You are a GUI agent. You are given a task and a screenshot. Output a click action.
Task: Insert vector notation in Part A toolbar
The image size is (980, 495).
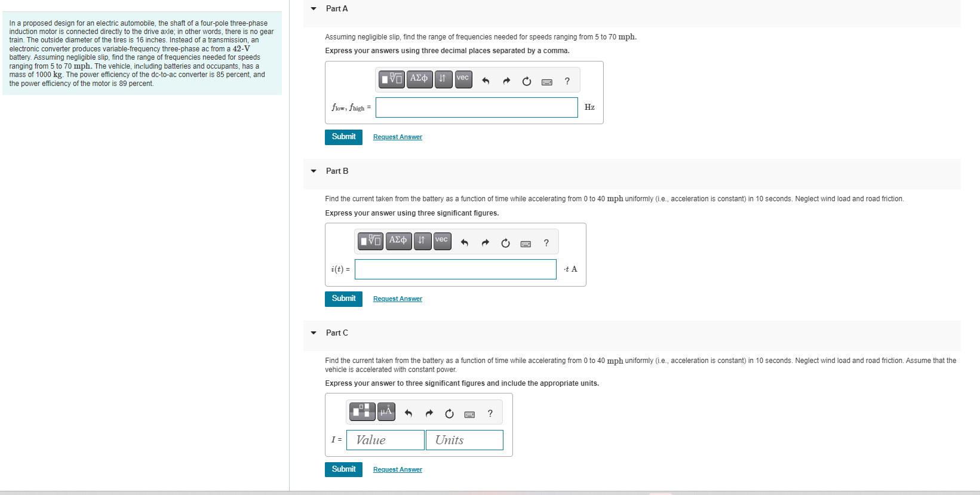[463, 79]
